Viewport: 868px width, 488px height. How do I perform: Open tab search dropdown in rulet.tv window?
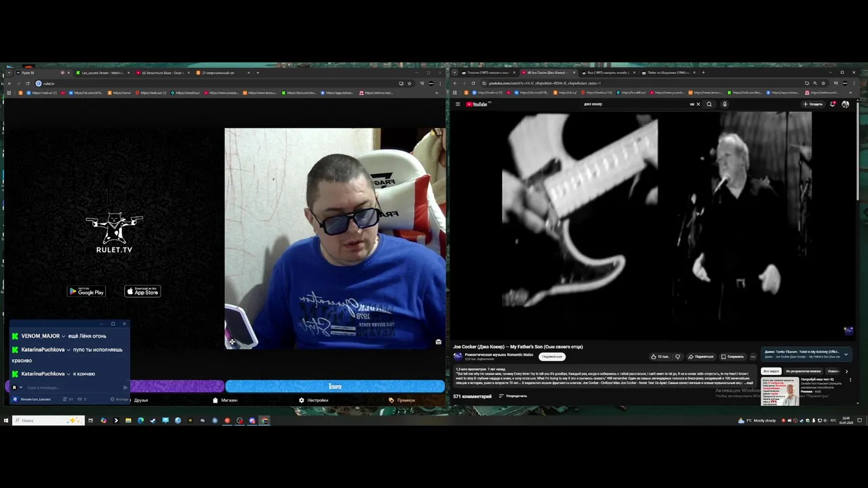pyautogui.click(x=7, y=73)
